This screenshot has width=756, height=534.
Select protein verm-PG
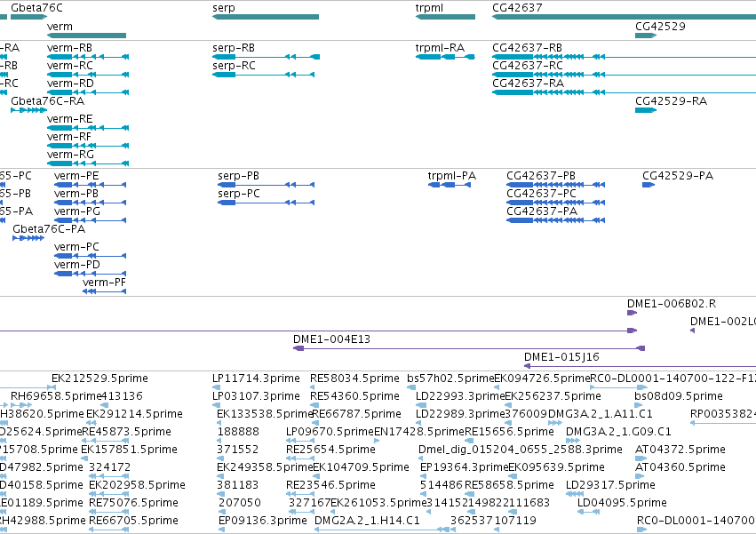pos(77,211)
